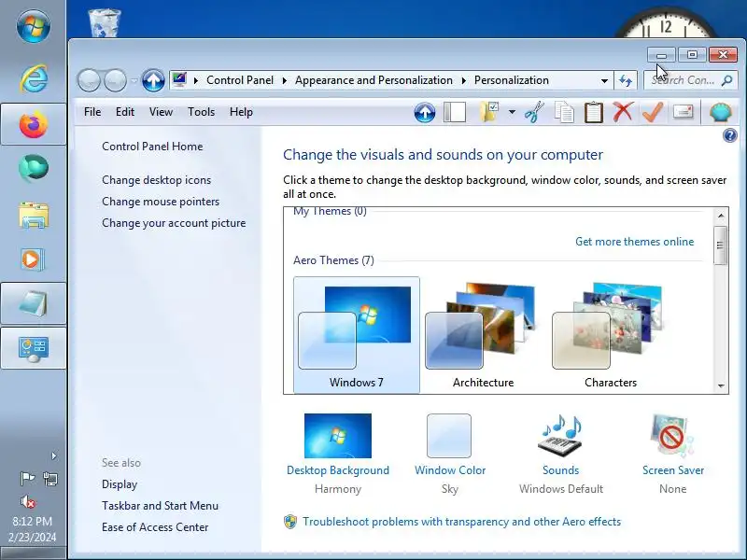
Task: Click the red X Delete icon
Action: 623,112
